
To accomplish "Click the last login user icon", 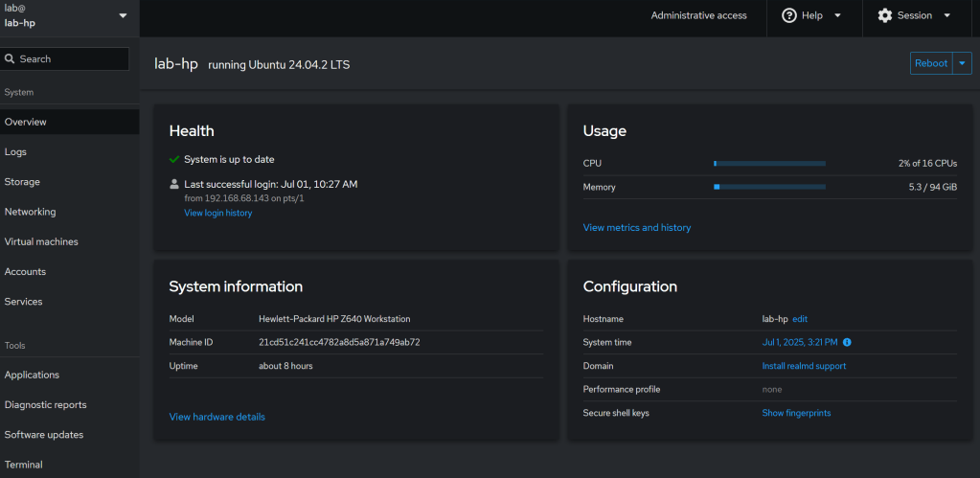I will 174,183.
